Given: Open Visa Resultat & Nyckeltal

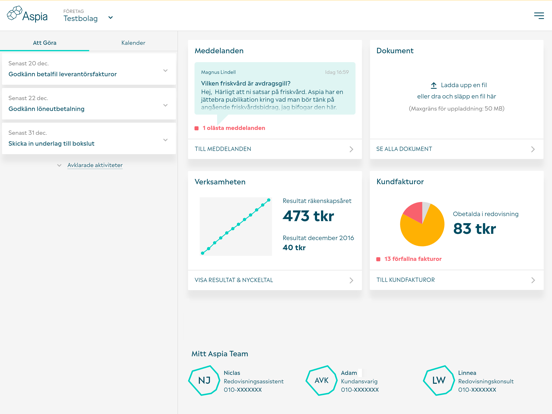Looking at the screenshot, I should pyautogui.click(x=275, y=280).
